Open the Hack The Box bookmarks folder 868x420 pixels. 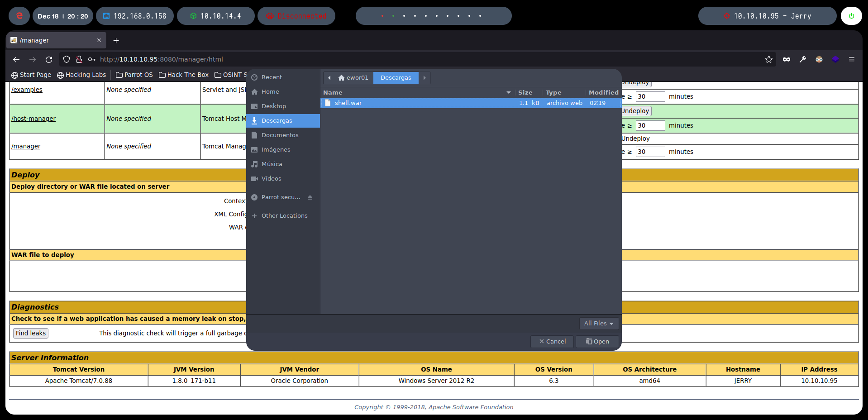(x=184, y=75)
